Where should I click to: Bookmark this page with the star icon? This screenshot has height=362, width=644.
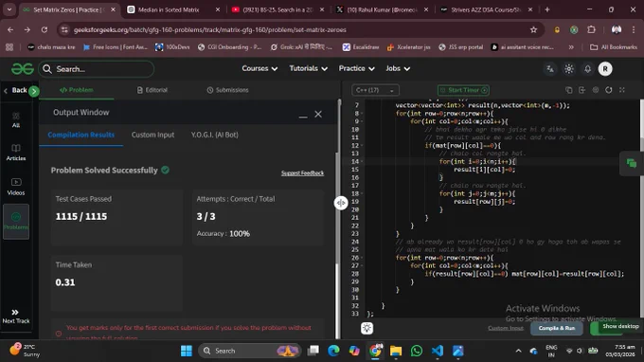(x=533, y=29)
